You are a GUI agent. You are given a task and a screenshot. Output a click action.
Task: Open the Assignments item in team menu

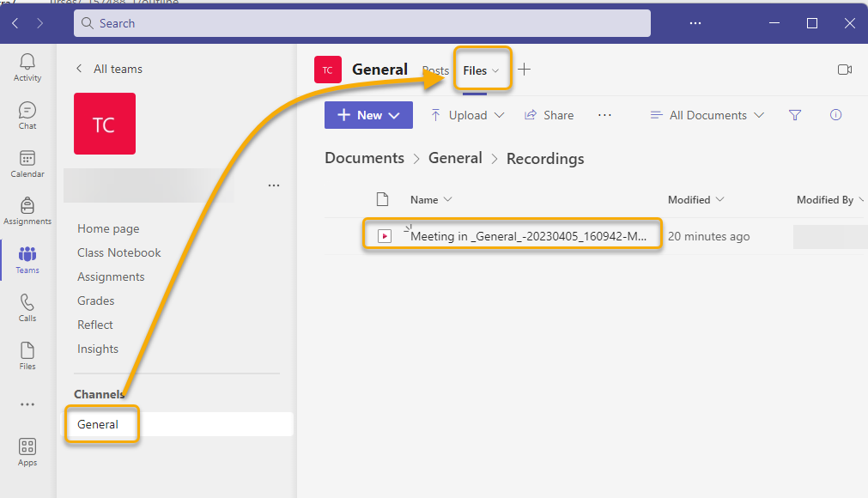tap(111, 276)
